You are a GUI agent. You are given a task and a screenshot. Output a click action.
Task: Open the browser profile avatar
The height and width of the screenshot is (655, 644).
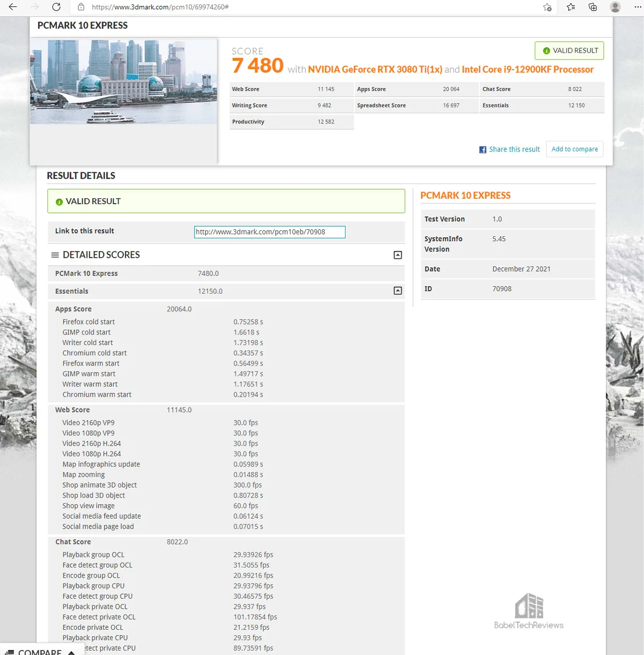click(x=616, y=7)
